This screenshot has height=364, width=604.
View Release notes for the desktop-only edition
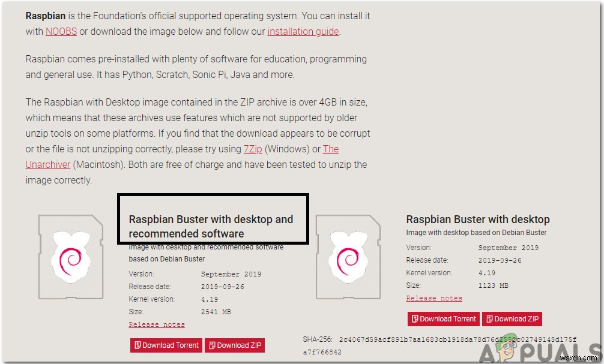(434, 298)
